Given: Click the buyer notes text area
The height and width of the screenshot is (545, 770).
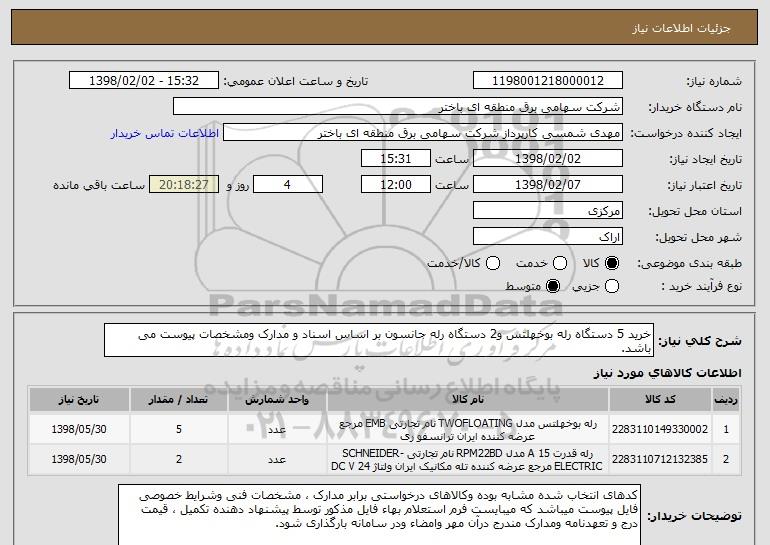Looking at the screenshot, I should [x=378, y=515].
